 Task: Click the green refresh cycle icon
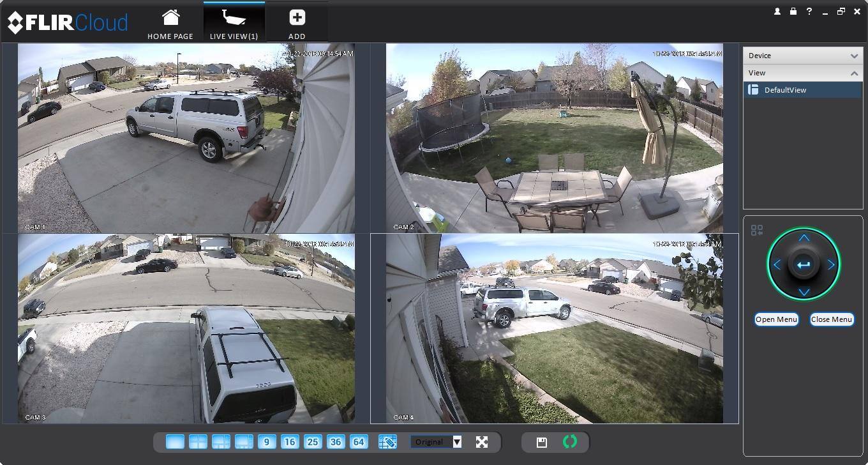569,442
